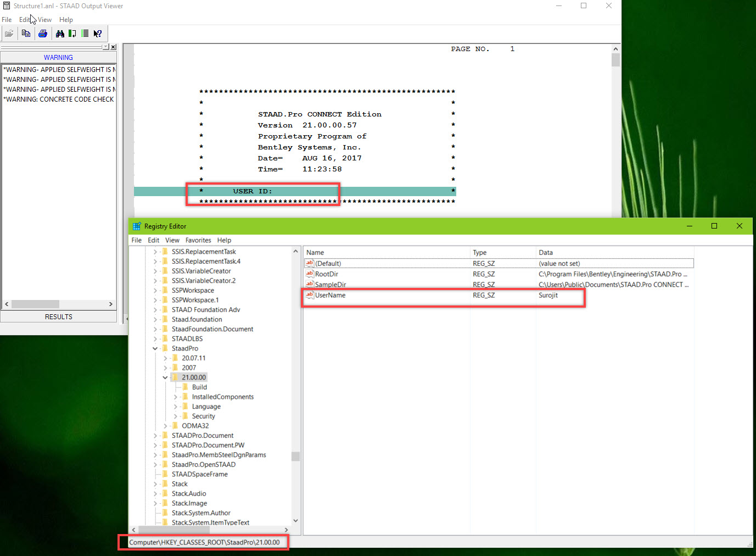Expand the InstalledComponents registry key
This screenshot has width=756, height=556.
click(176, 397)
